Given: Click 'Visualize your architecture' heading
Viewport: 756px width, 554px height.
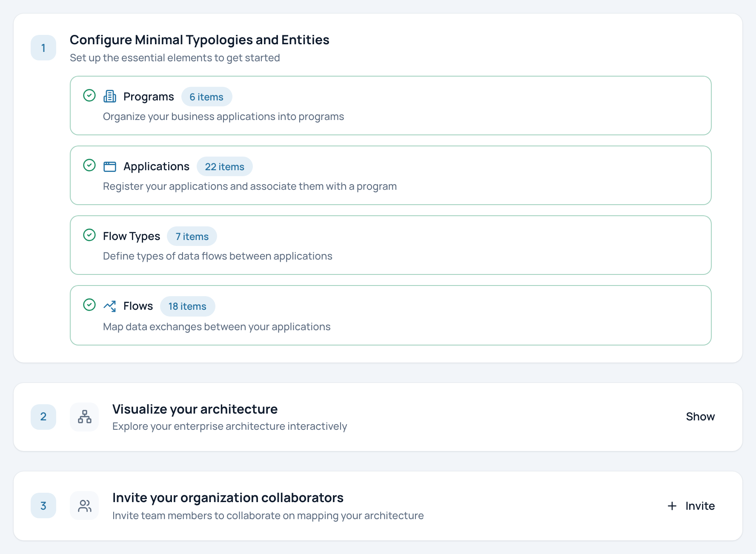Looking at the screenshot, I should (195, 409).
